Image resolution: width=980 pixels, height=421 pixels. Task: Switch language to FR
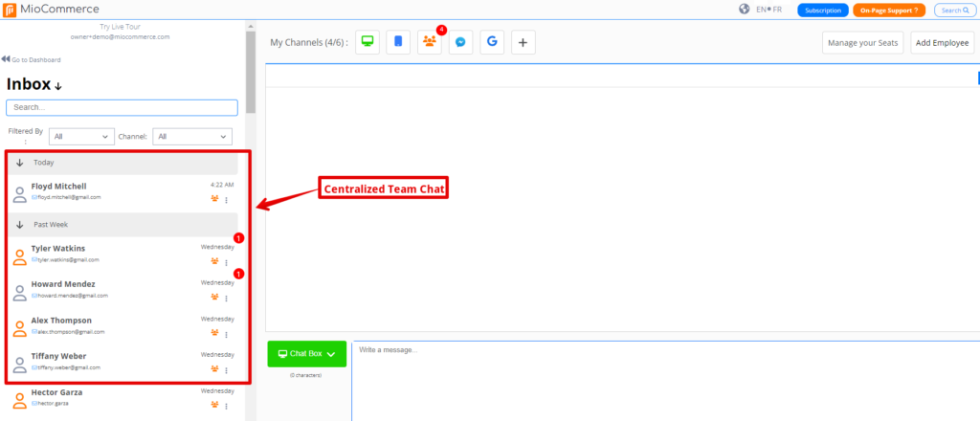[x=777, y=10]
